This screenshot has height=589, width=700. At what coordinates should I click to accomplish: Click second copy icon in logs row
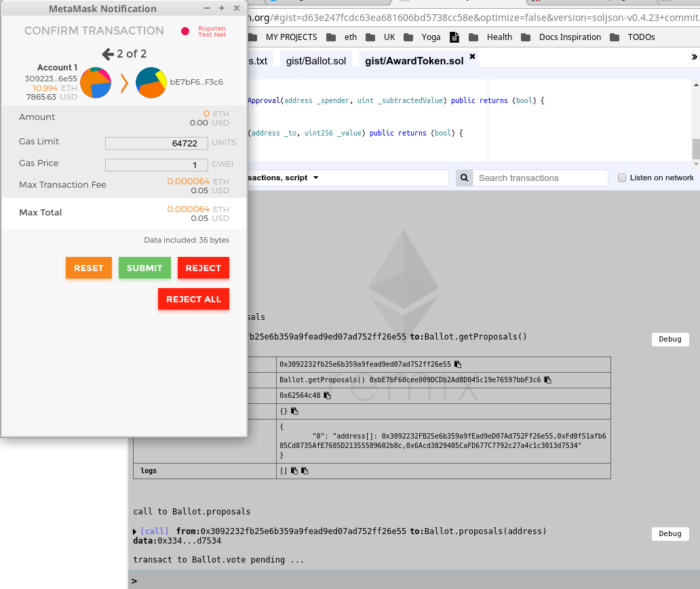[305, 471]
